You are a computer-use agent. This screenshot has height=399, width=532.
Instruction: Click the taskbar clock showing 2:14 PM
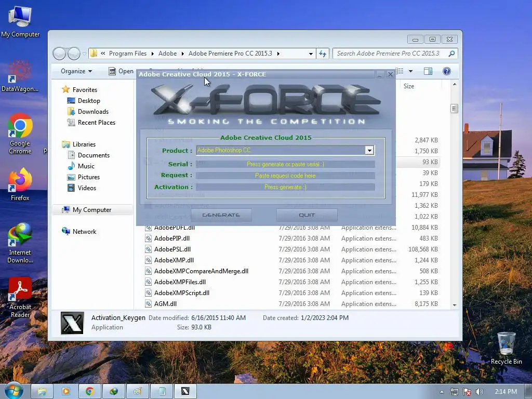point(506,392)
